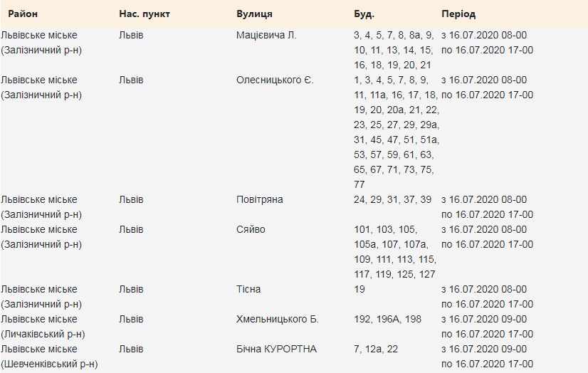Click the "Буд." column header
The image size is (588, 373).
[x=364, y=14]
